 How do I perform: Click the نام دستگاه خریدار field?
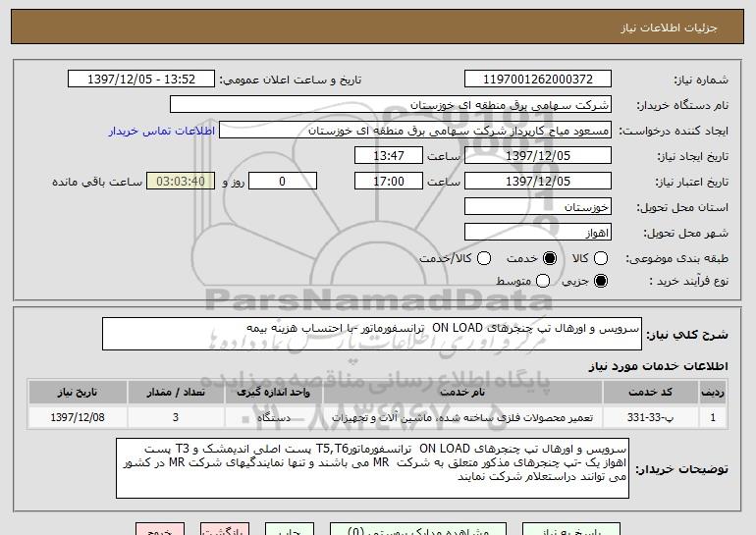click(390, 104)
